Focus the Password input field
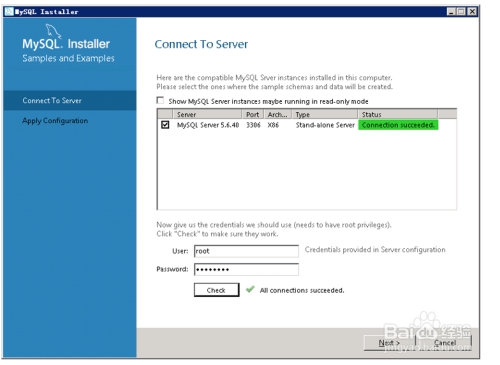500x365 pixels. click(246, 269)
